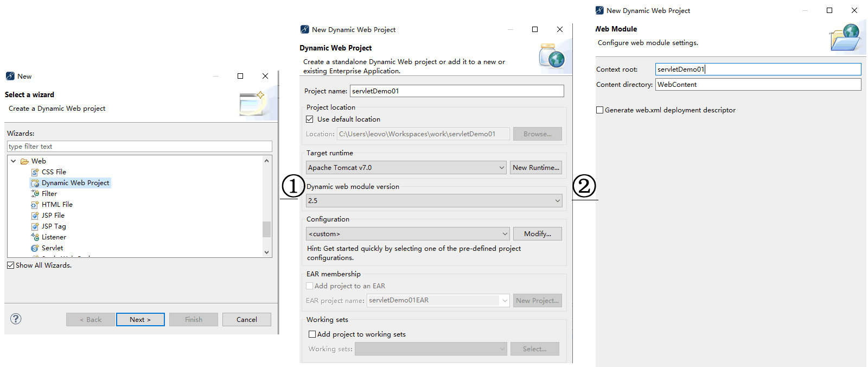
Task: Collapse the Web folder tree node
Action: [14, 161]
